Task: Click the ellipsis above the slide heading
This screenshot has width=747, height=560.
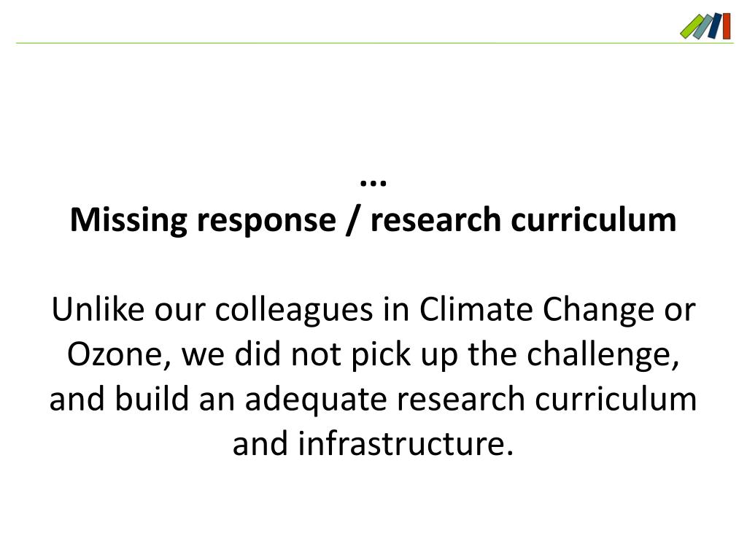Action: coord(373,181)
